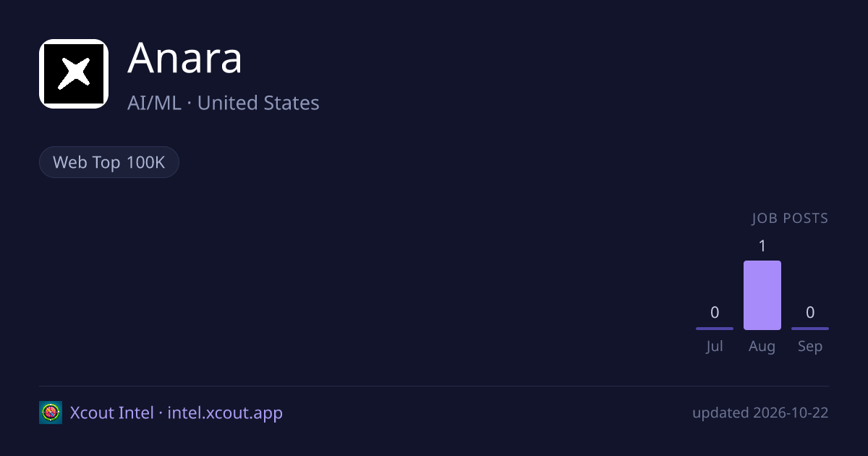This screenshot has height=456, width=868.
Task: Click the Xcout Intel brand text
Action: point(112,413)
